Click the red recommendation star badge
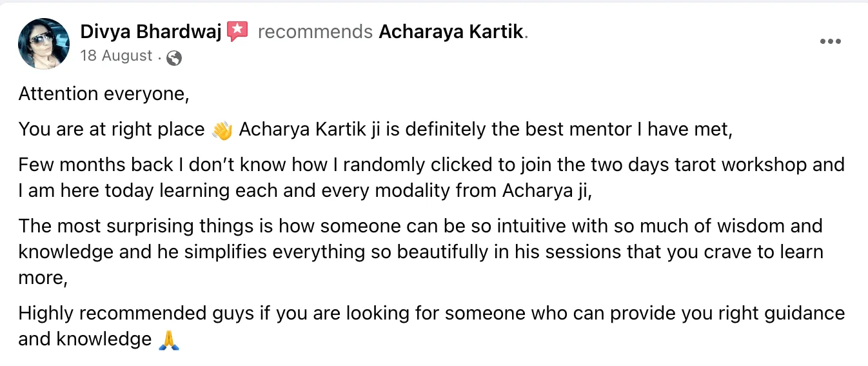 [x=237, y=31]
